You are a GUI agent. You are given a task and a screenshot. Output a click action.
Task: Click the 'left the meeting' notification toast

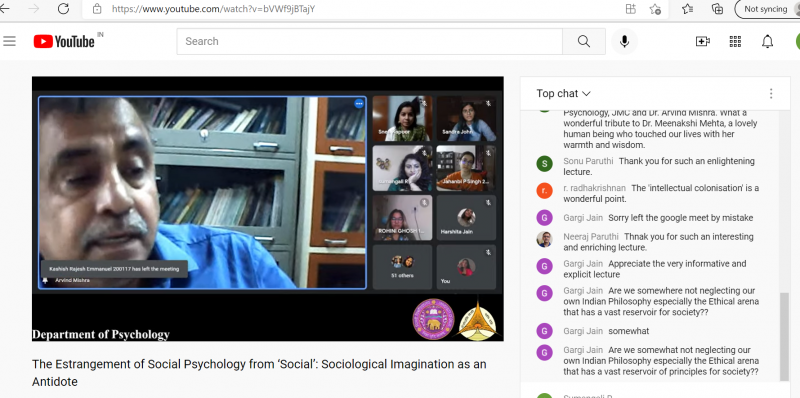(x=114, y=268)
